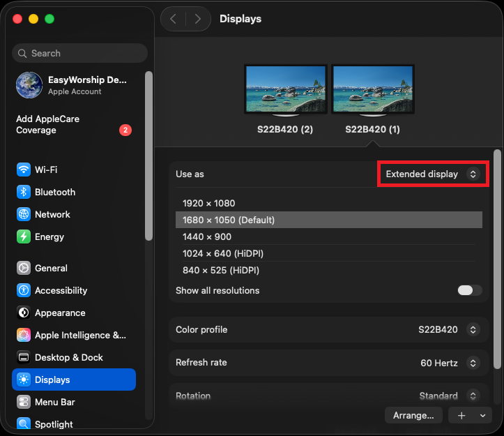The image size is (504, 436).
Task: Select the S22B420 (2) display thumbnail
Action: point(285,91)
